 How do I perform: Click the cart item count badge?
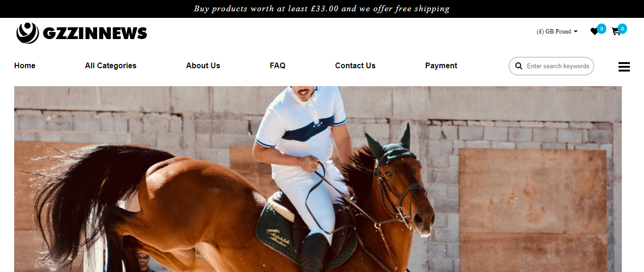tap(622, 29)
